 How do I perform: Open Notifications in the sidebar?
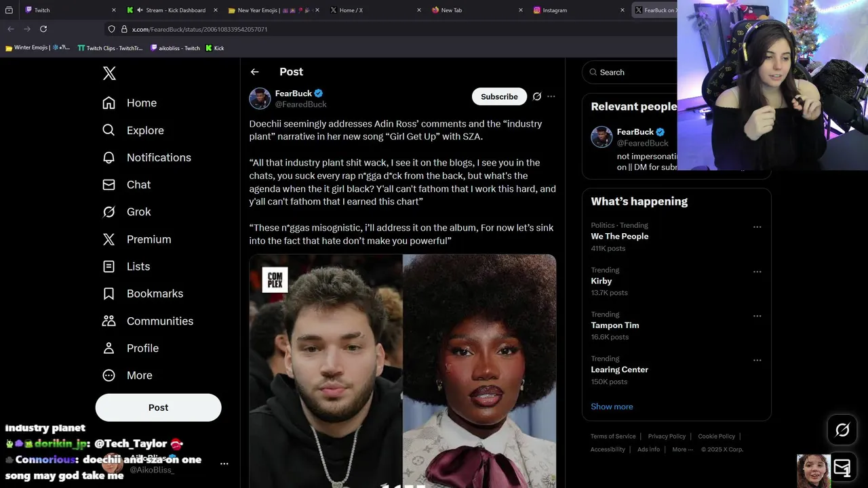click(146, 157)
